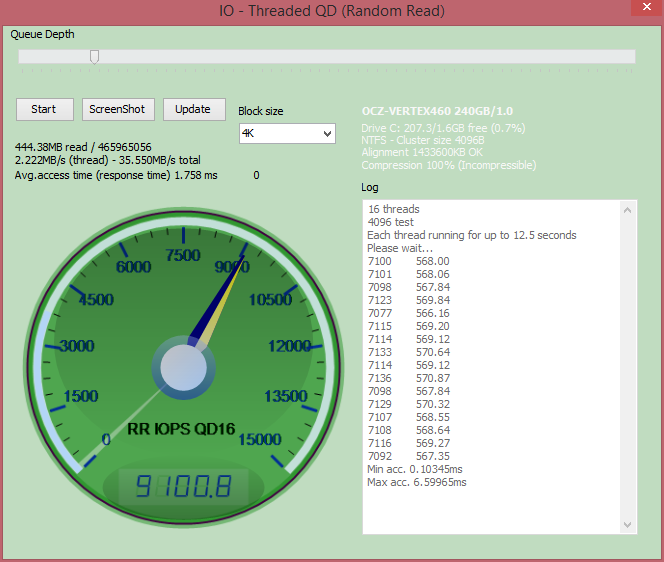Click 'Compression 100% (Incompressible)' text
The height and width of the screenshot is (562, 664).
pos(448,165)
